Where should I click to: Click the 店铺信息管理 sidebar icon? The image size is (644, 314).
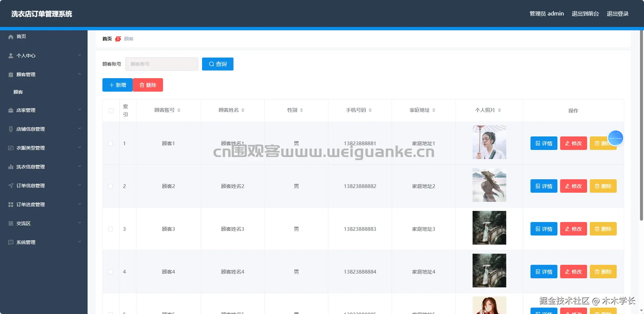[11, 129]
